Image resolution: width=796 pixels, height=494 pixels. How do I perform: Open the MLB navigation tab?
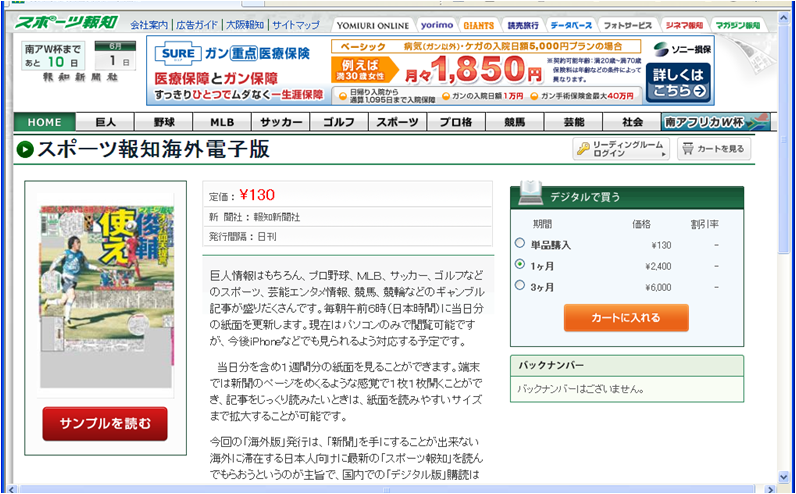tap(222, 122)
